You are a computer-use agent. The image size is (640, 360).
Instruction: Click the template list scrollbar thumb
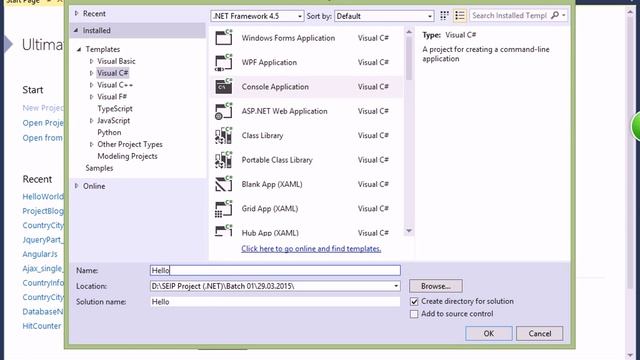409,58
